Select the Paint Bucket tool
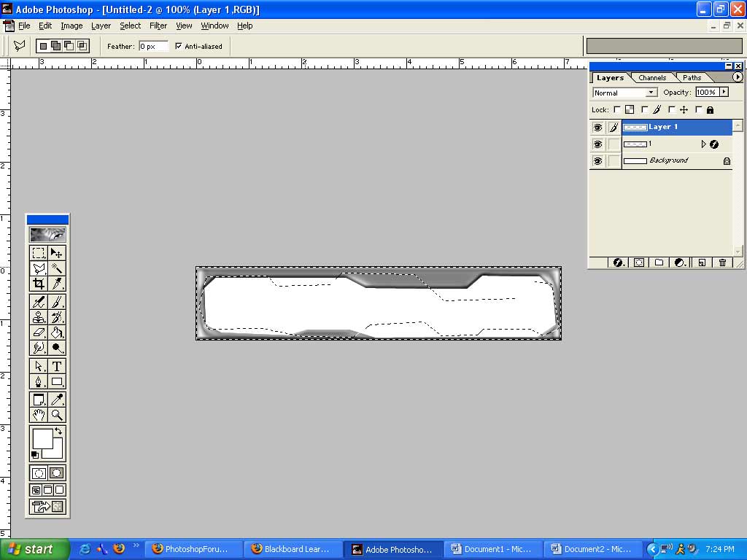 pos(57,332)
